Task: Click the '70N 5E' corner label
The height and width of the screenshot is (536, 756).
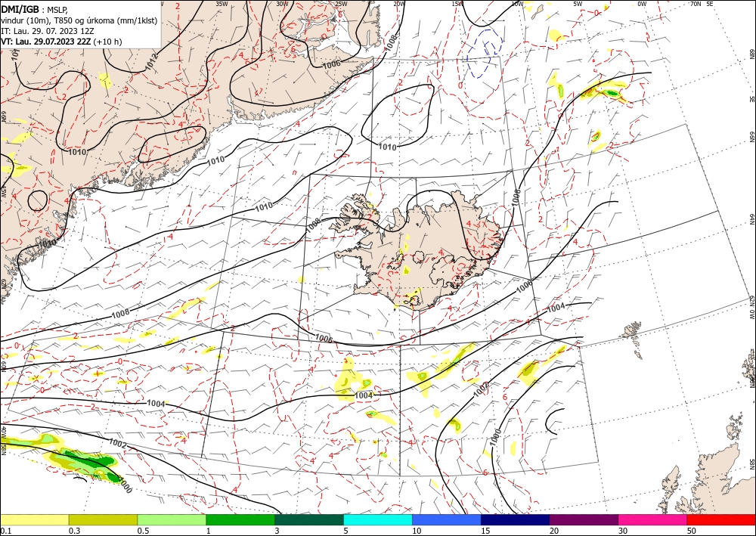Action: pyautogui.click(x=702, y=4)
